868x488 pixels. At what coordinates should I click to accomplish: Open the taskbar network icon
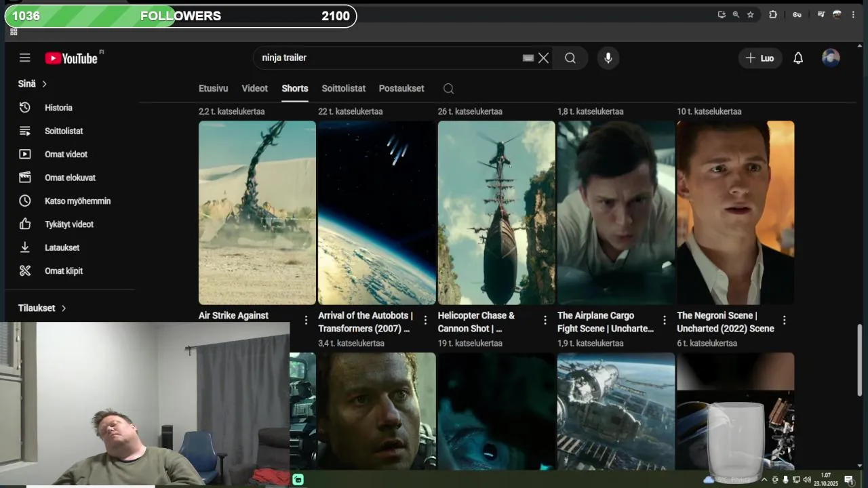pos(796,480)
